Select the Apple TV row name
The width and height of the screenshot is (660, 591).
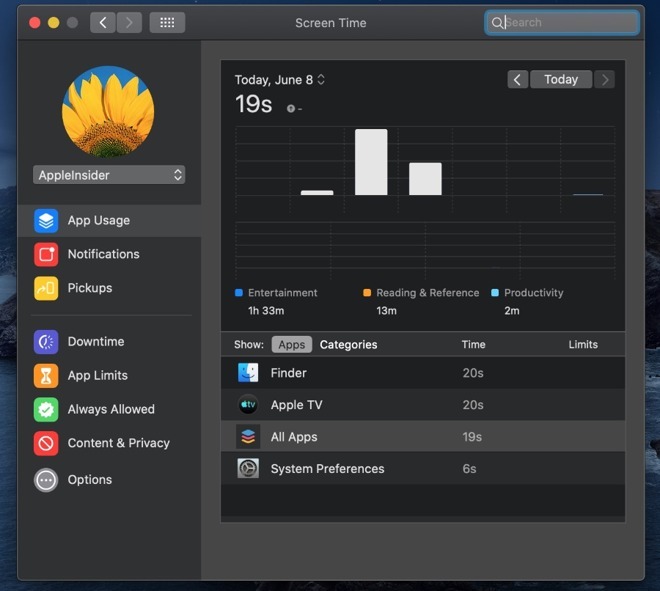(x=297, y=405)
